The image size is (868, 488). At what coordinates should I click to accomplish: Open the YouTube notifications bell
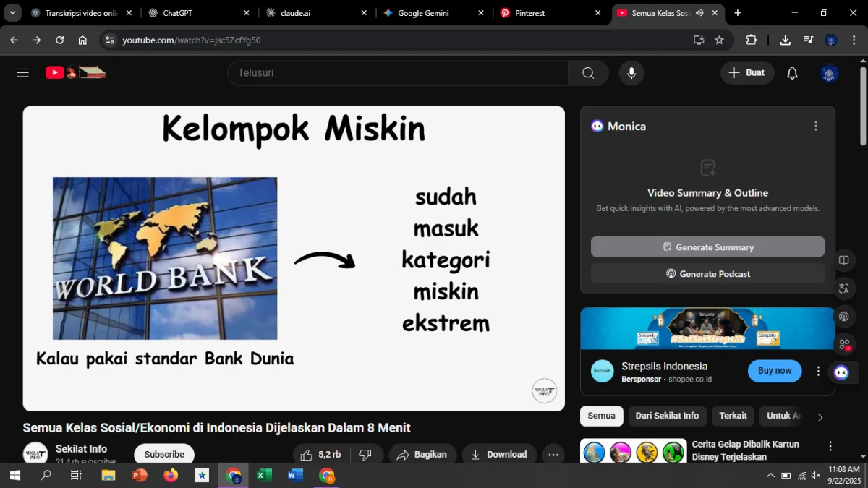click(792, 73)
